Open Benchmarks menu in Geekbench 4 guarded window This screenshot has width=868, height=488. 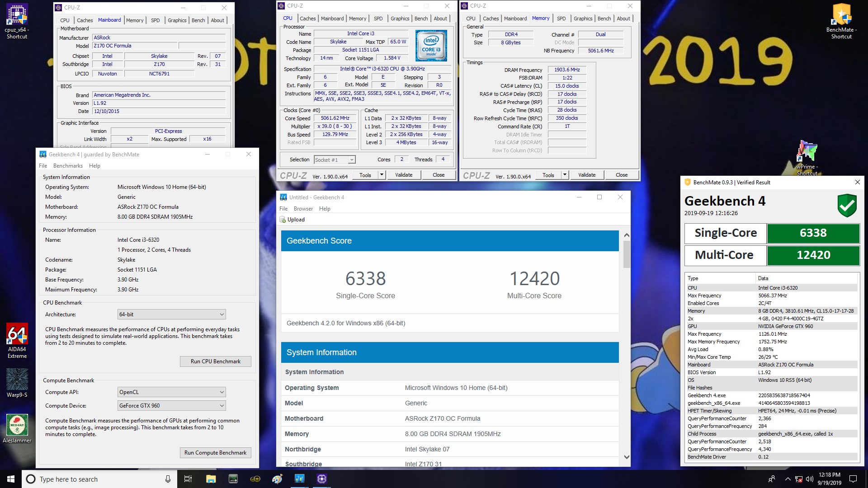[68, 166]
